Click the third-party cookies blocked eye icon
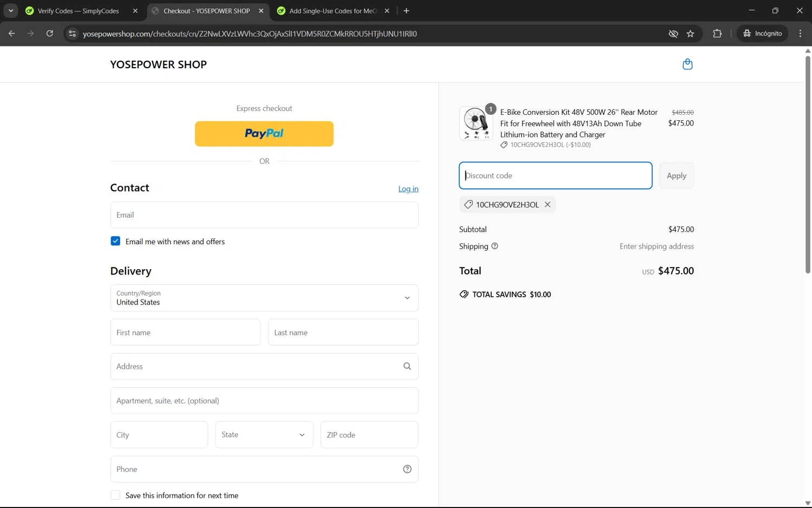The width and height of the screenshot is (812, 508). [673, 34]
